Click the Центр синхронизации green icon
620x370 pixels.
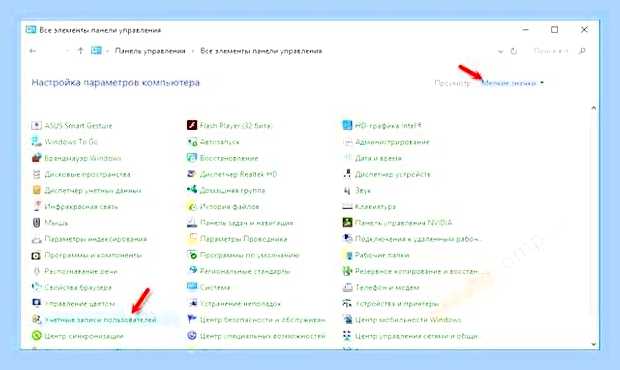(x=36, y=336)
